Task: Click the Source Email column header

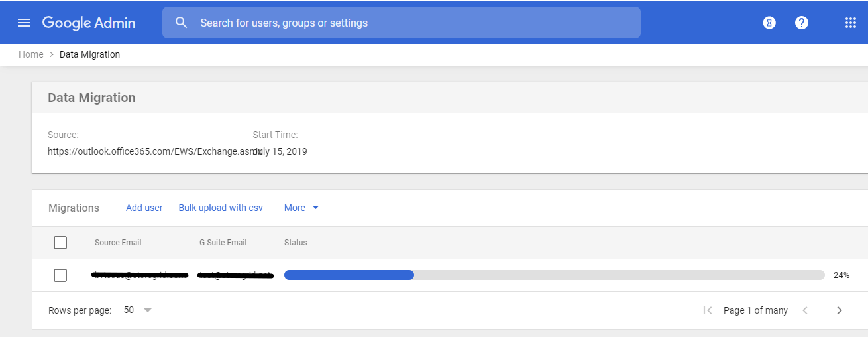Action: pyautogui.click(x=118, y=243)
